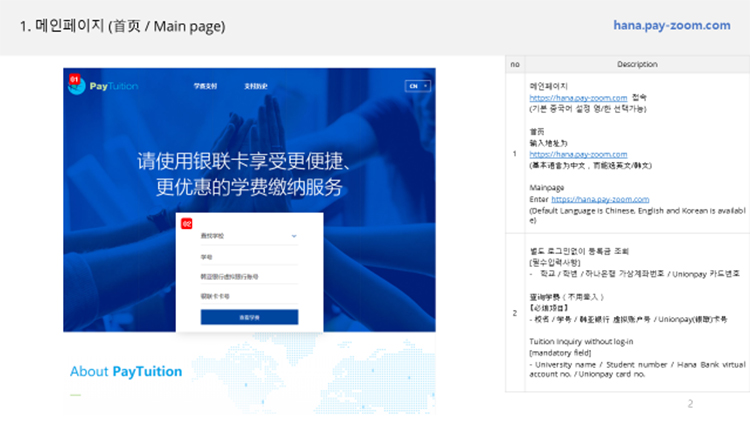The image size is (750, 423).
Task: Follow the URL under 메인페이지 in description
Action: click(578, 97)
